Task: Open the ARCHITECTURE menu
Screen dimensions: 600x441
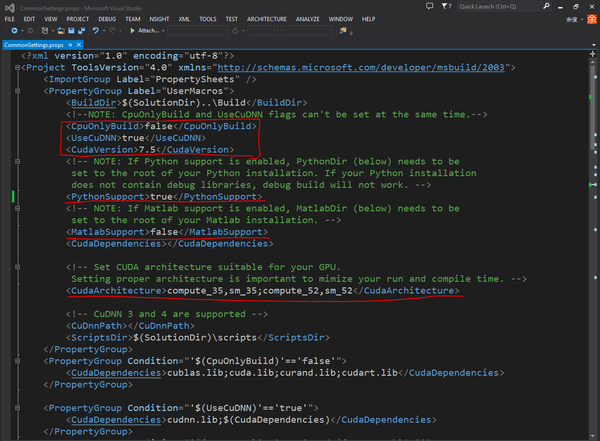Action: coord(267,19)
